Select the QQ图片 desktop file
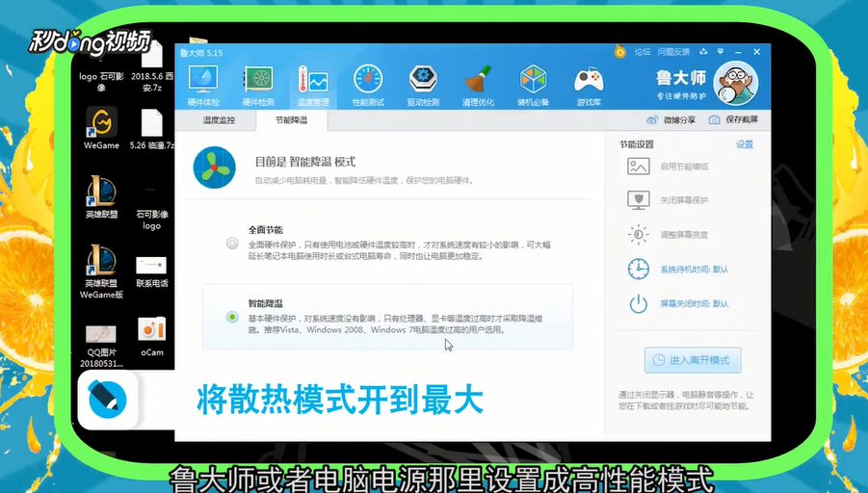868x493 pixels. (x=101, y=346)
